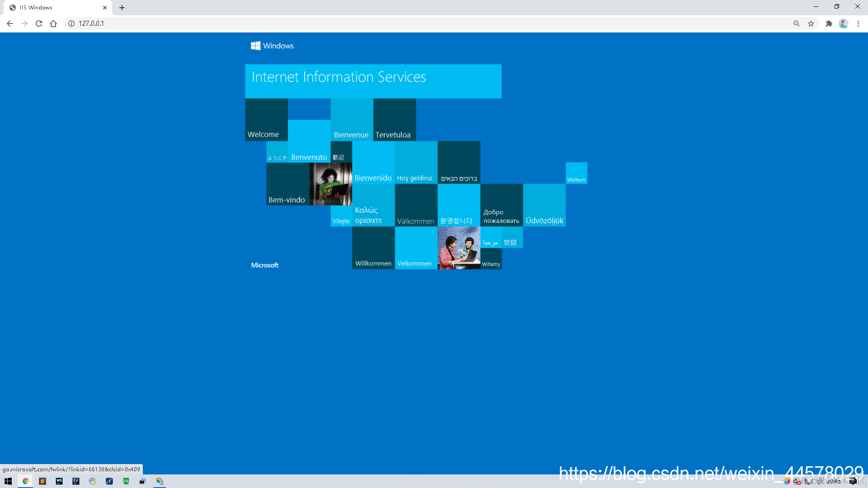Open the user profile avatar
This screenshot has height=488, width=868.
click(843, 23)
